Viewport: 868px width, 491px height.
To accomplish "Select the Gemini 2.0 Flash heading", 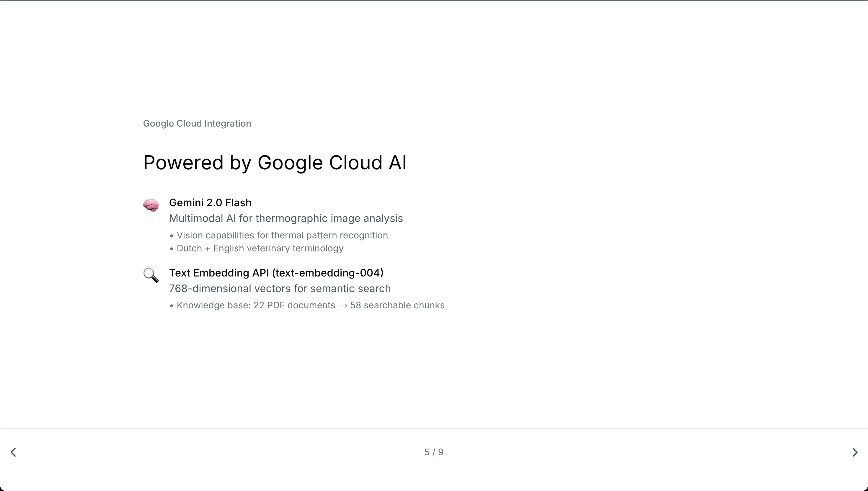I will coord(210,203).
